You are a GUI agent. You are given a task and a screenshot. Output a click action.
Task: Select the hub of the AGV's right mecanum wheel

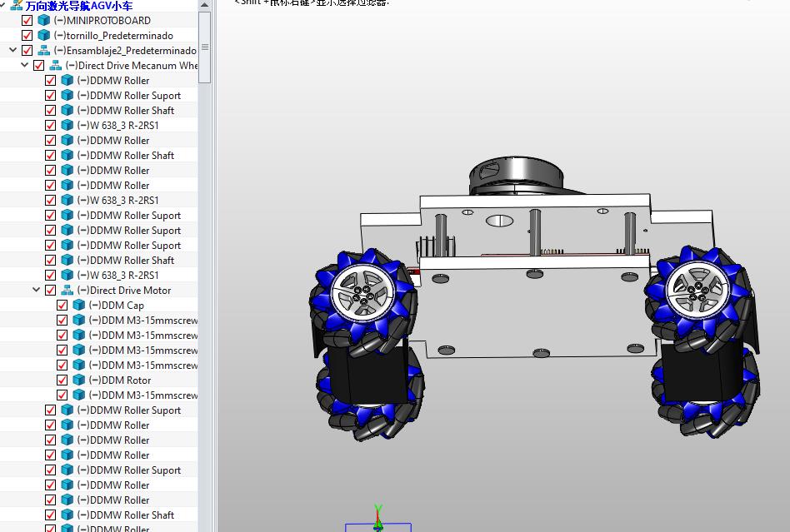pos(698,289)
